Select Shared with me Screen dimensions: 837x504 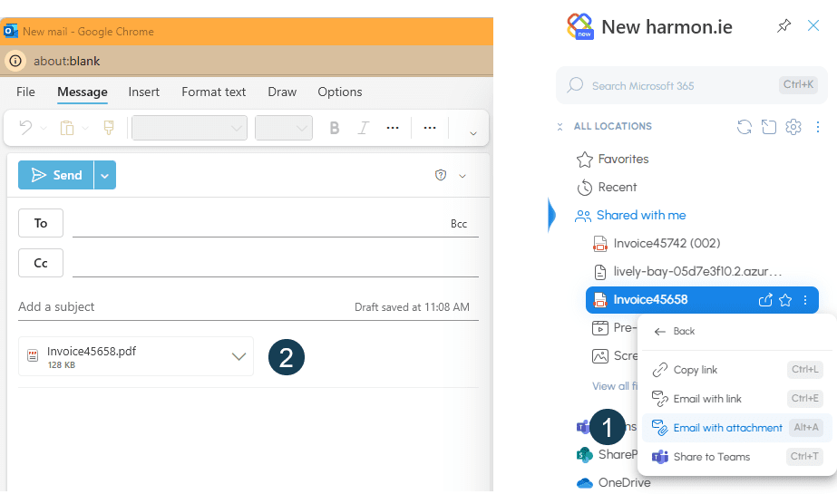click(x=630, y=216)
